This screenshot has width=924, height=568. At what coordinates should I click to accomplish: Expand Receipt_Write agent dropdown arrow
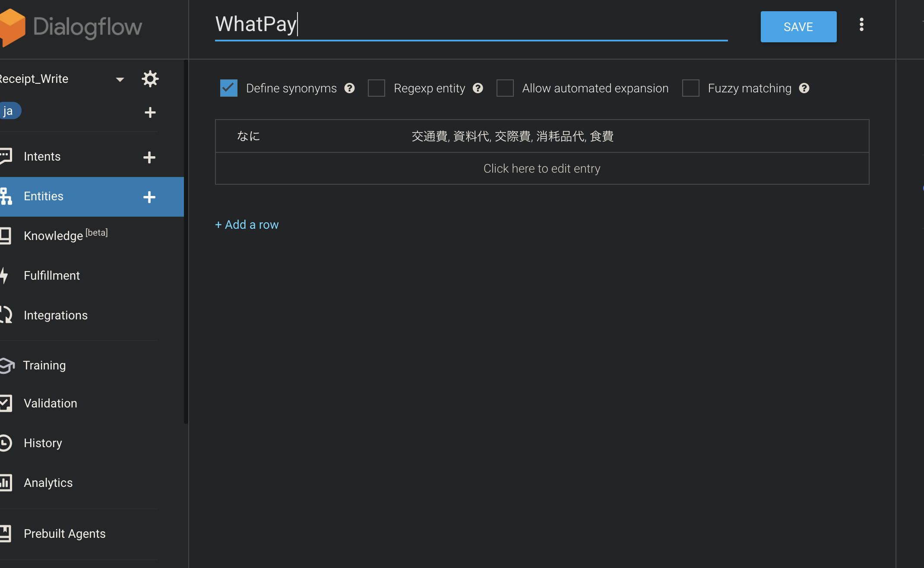(x=120, y=79)
